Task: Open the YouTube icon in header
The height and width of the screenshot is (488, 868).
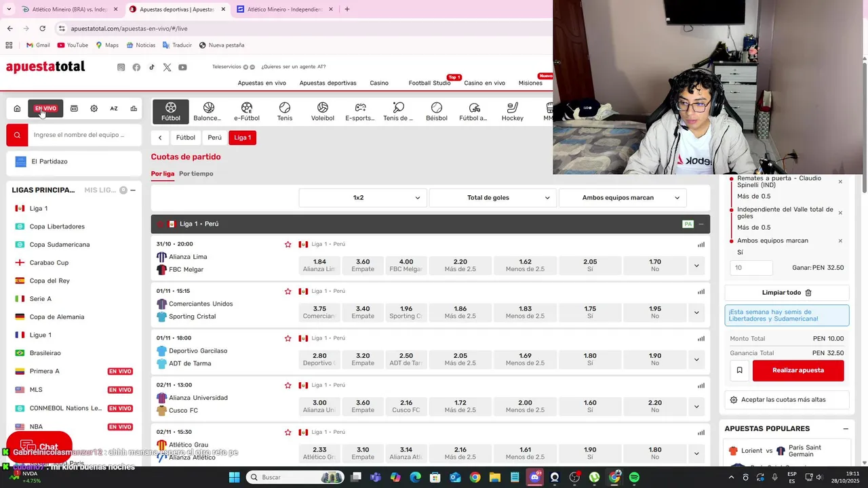Action: click(183, 67)
